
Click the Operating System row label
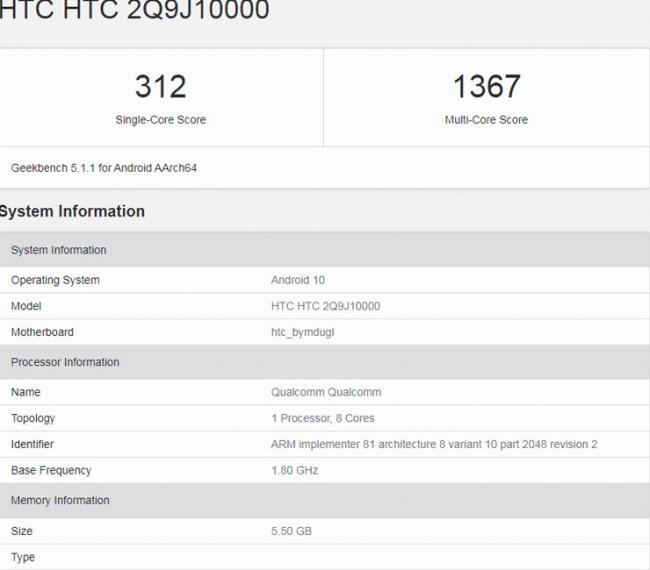click(55, 280)
